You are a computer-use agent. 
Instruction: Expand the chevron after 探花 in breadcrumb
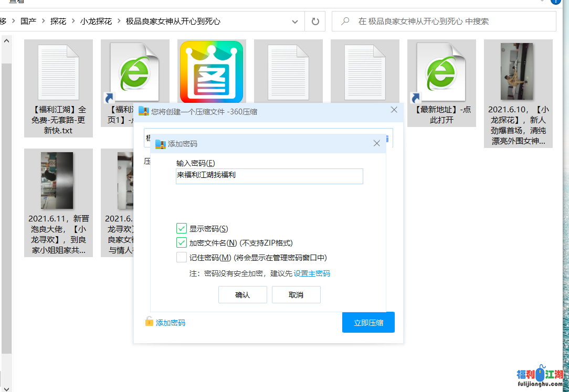[73, 22]
